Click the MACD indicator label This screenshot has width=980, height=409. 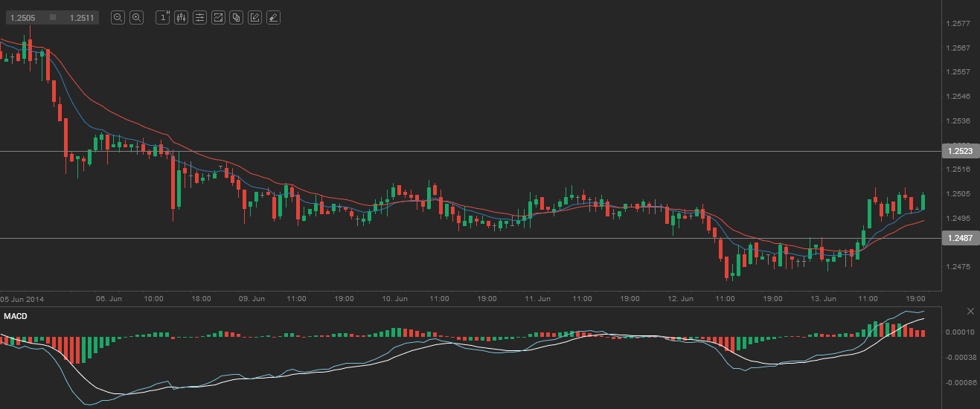(15, 317)
